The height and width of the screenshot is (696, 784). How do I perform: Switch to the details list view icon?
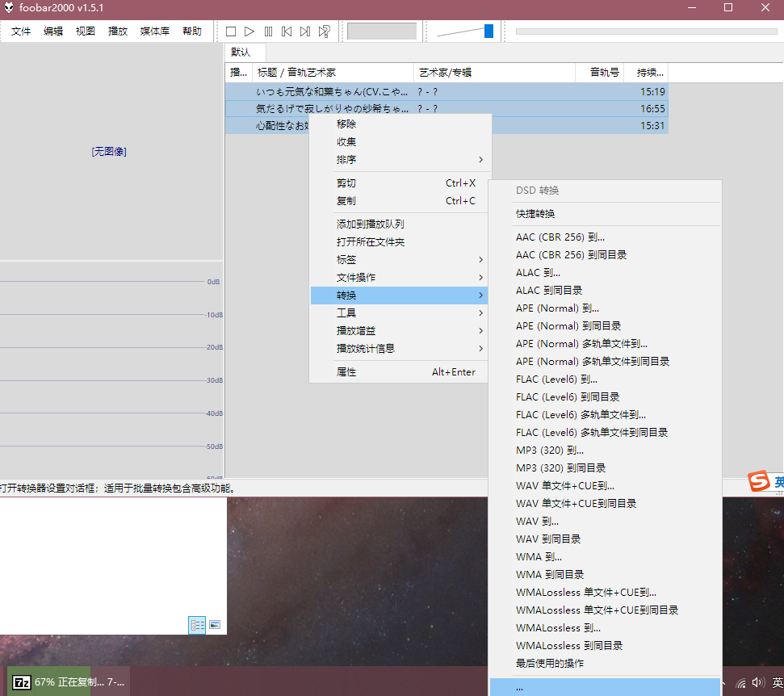197,625
